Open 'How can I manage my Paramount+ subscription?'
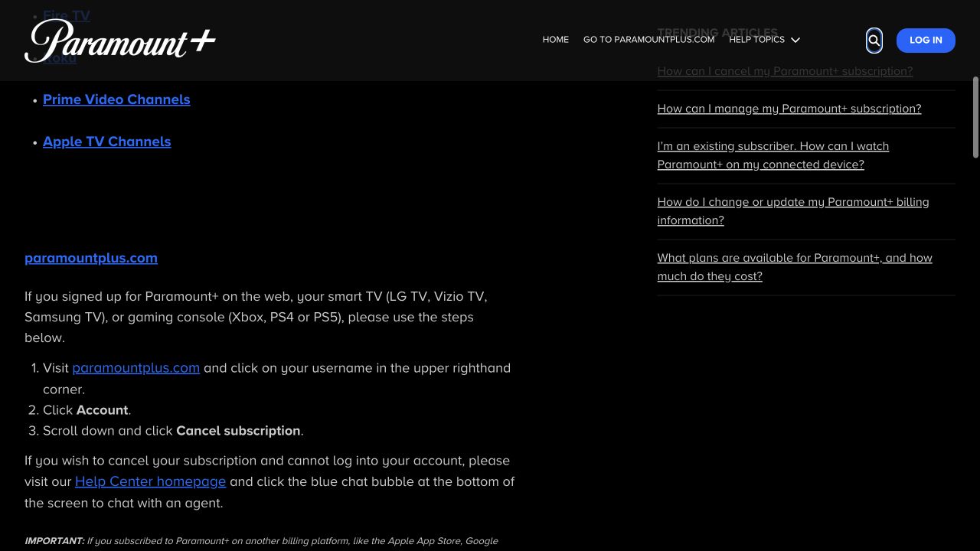Screen dimensions: 980x551 pos(789,109)
